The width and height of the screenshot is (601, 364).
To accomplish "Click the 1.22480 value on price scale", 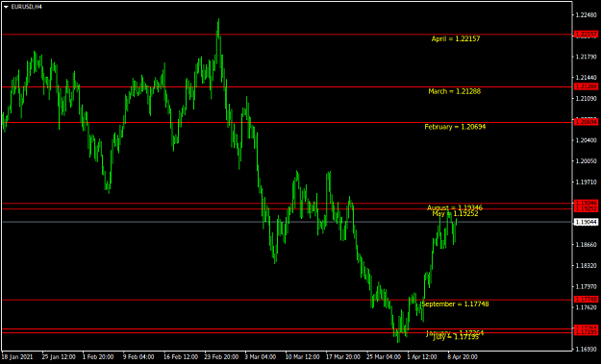I will tap(586, 15).
